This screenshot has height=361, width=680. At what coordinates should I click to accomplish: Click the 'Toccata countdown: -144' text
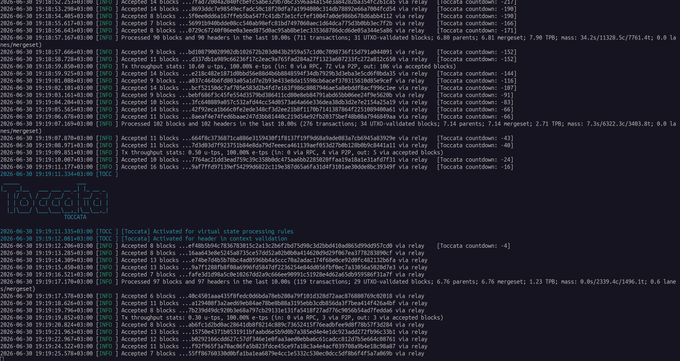click(477, 74)
